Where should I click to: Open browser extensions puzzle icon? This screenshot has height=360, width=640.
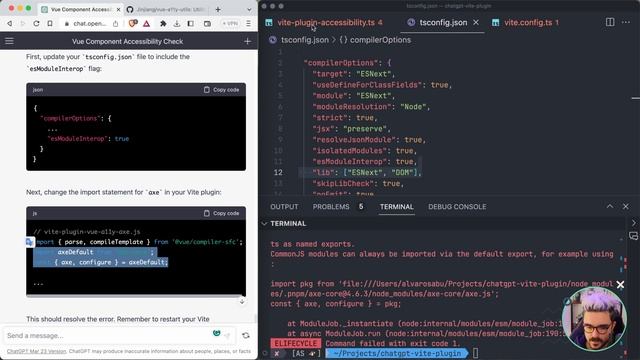[x=163, y=24]
